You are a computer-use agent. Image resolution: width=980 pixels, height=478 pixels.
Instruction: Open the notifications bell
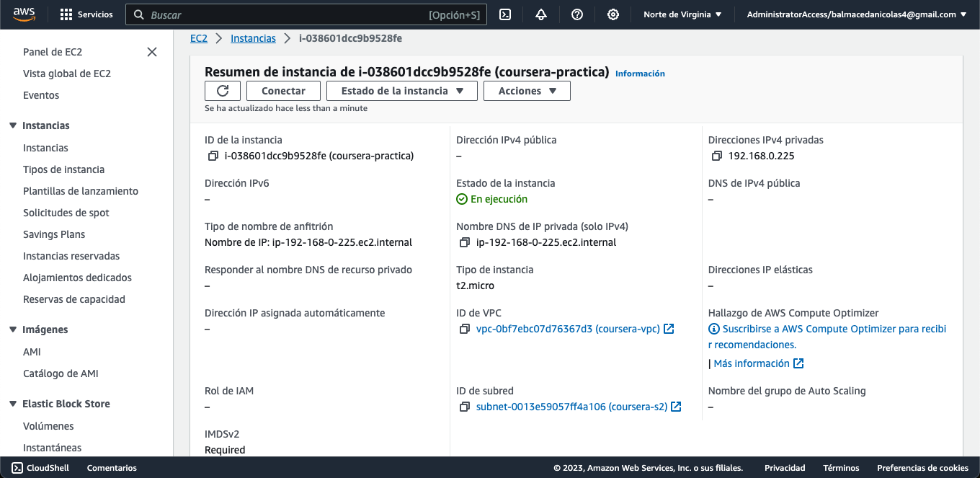click(541, 14)
